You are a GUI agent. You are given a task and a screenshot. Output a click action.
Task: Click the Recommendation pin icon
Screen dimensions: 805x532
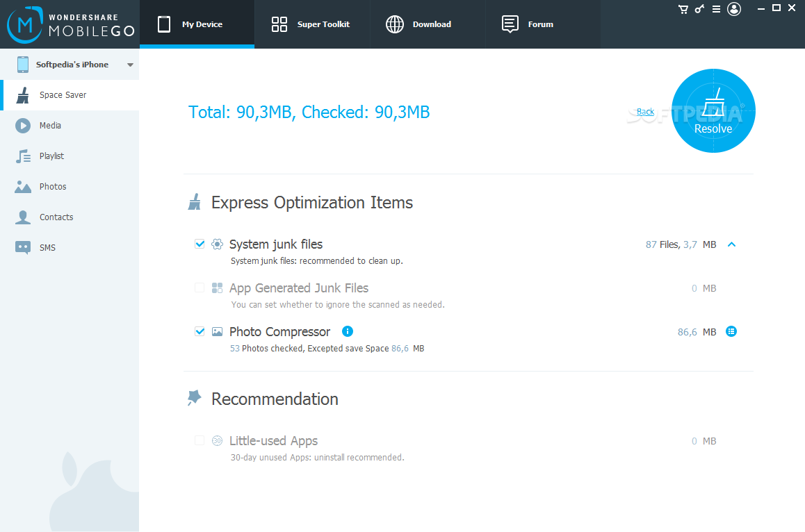click(x=194, y=397)
